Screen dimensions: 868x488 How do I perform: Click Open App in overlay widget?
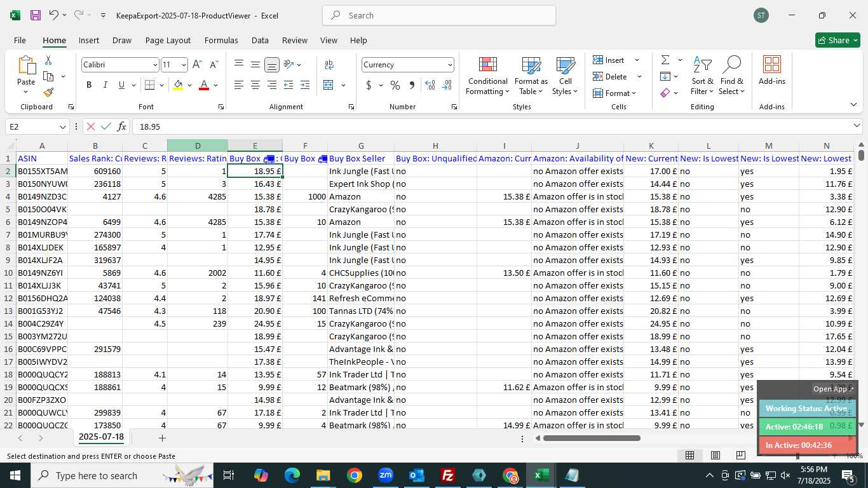pyautogui.click(x=834, y=389)
